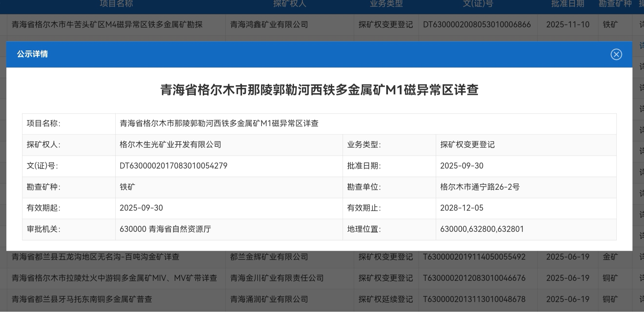This screenshot has height=327, width=644.
Task: Click the 项目名称 column header
Action: coord(116,4)
